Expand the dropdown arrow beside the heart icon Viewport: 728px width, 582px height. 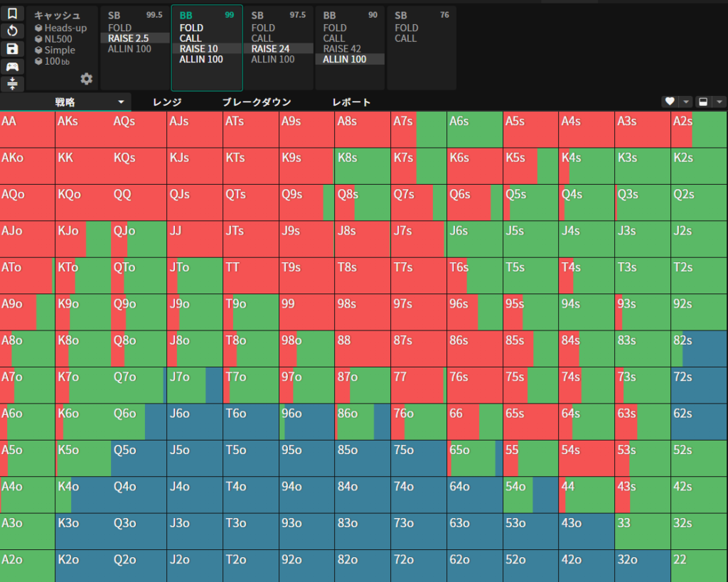(686, 102)
